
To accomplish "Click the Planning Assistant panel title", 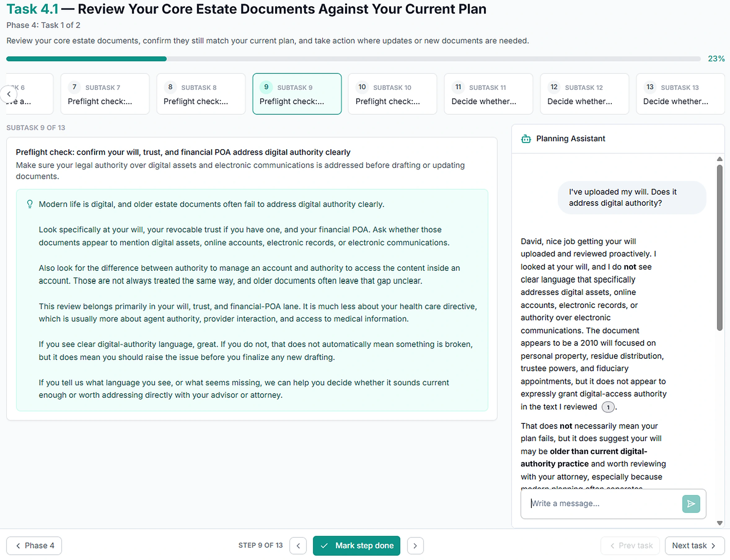I will pos(571,139).
